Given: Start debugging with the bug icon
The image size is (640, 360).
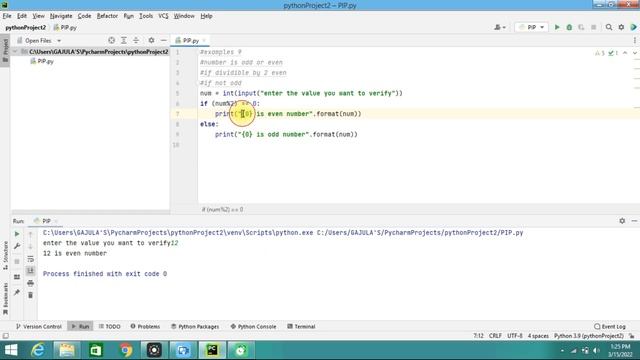Looking at the screenshot, I should click(569, 27).
